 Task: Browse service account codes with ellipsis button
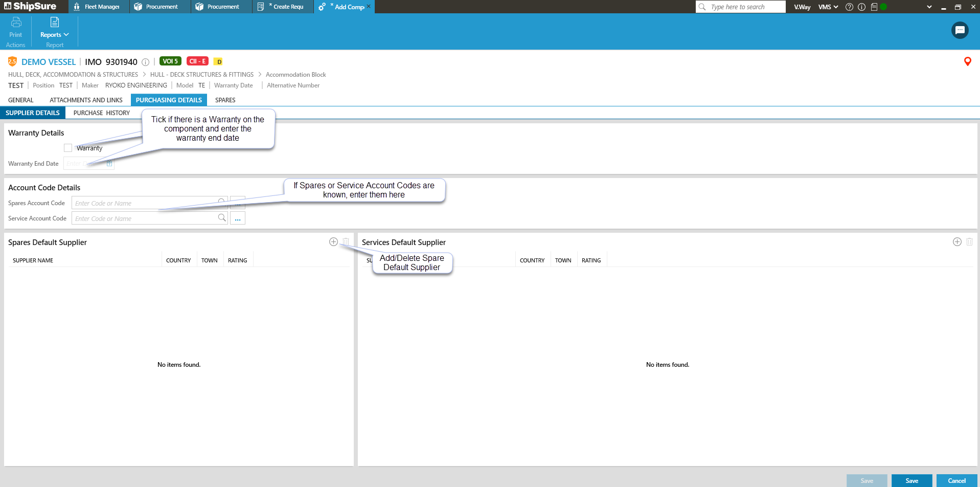coord(238,218)
